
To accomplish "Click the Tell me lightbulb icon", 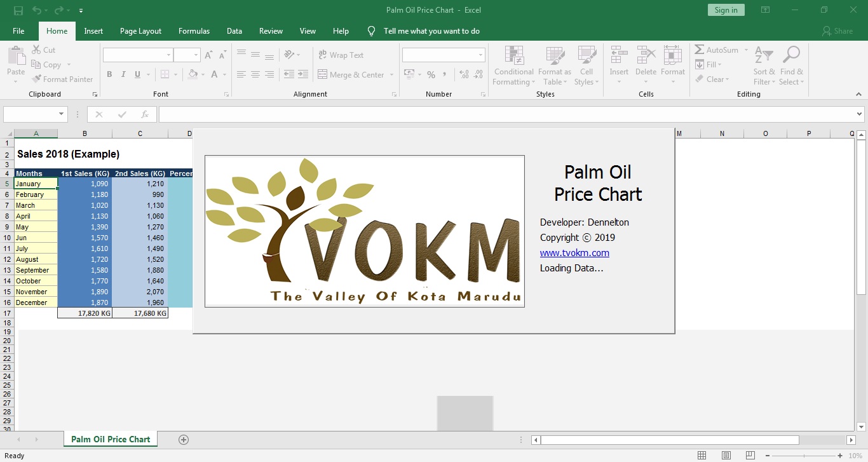I will 372,31.
